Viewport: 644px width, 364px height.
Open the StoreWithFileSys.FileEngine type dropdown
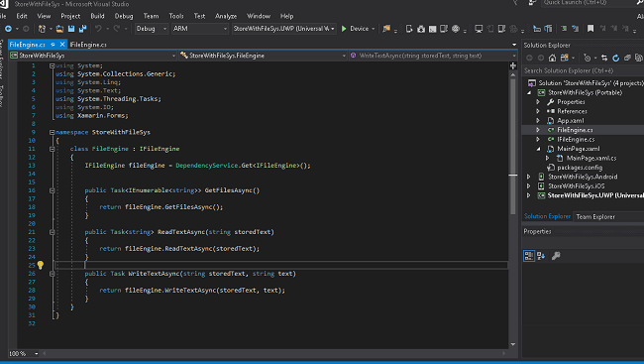[x=263, y=56]
